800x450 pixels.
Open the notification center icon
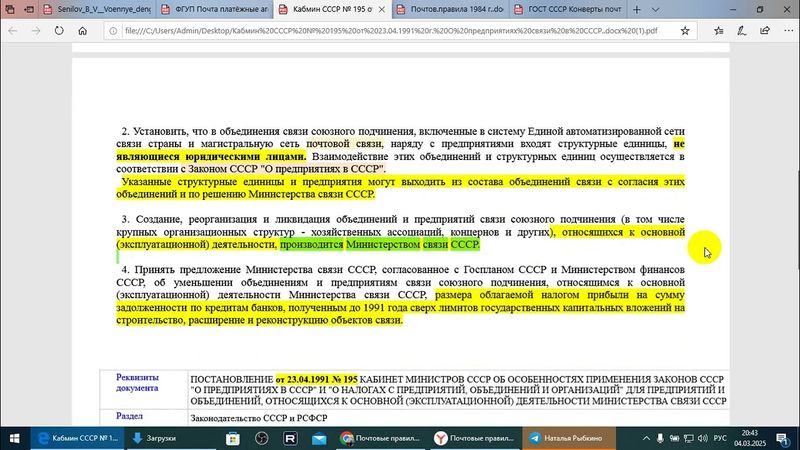tap(783, 438)
